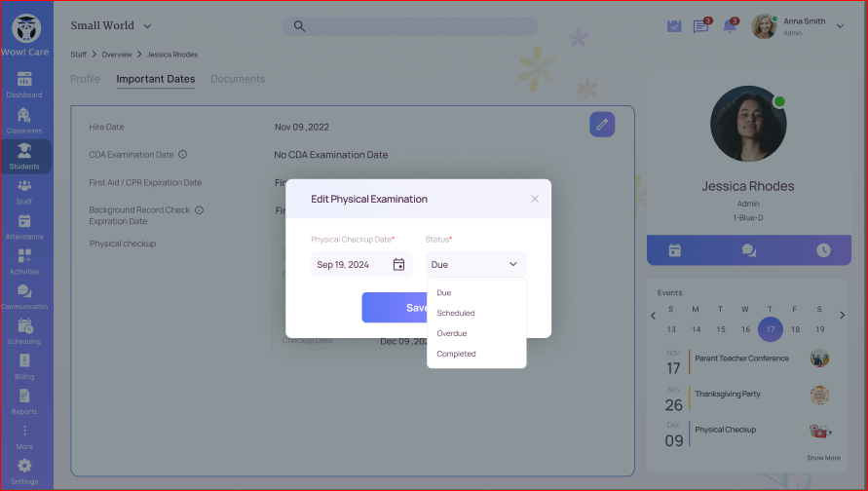
Task: Click Show More under events
Action: point(823,458)
